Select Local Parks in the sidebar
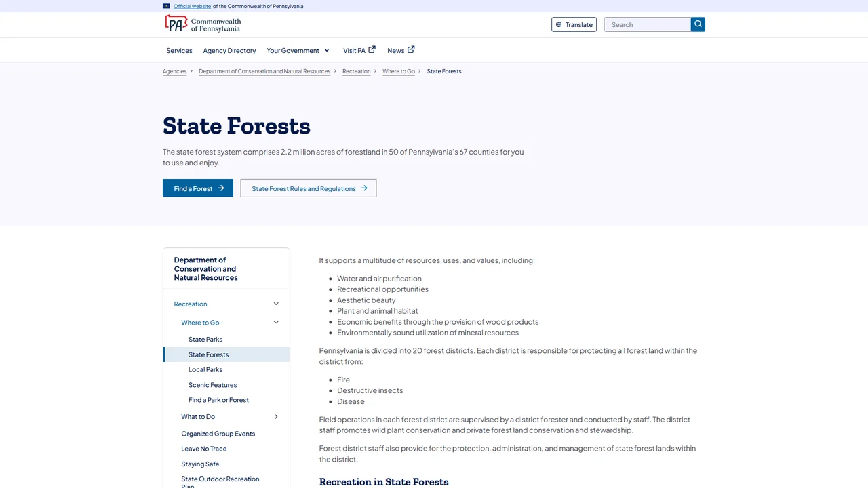Viewport: 868px width, 488px height. (205, 369)
